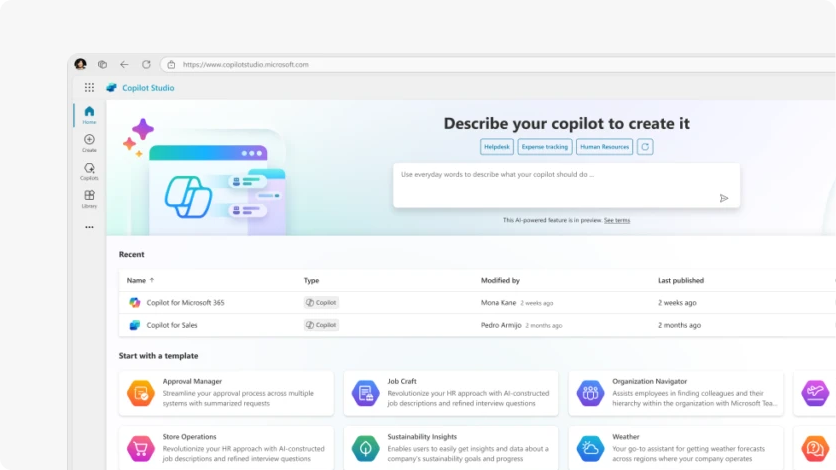Open Copilot for Microsoft 365 row
Screen dimensions: 836x470
(x=185, y=302)
